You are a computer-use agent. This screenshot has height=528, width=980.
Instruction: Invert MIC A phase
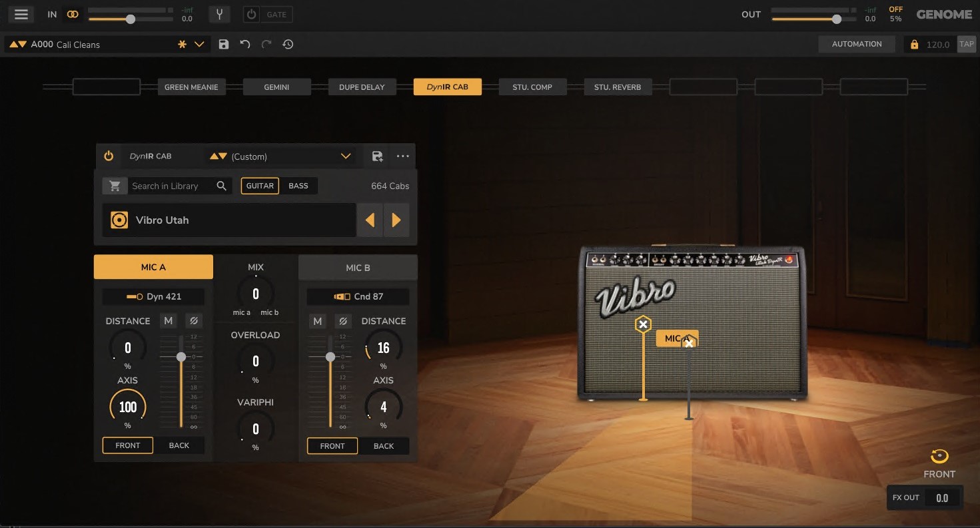(x=194, y=321)
